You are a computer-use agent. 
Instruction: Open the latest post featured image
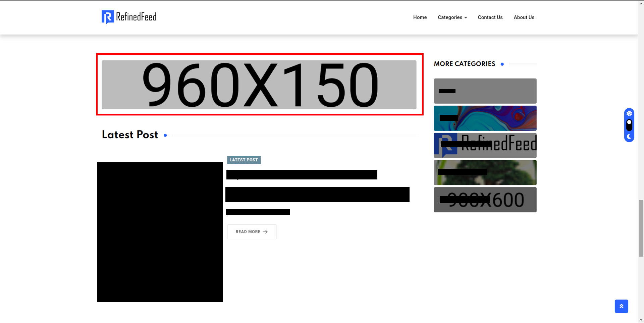click(160, 232)
